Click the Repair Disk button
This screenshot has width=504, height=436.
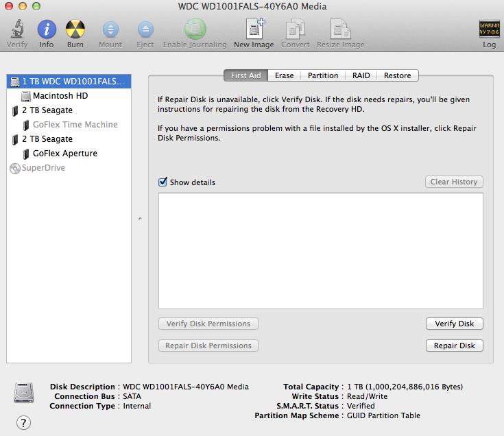[x=455, y=346]
